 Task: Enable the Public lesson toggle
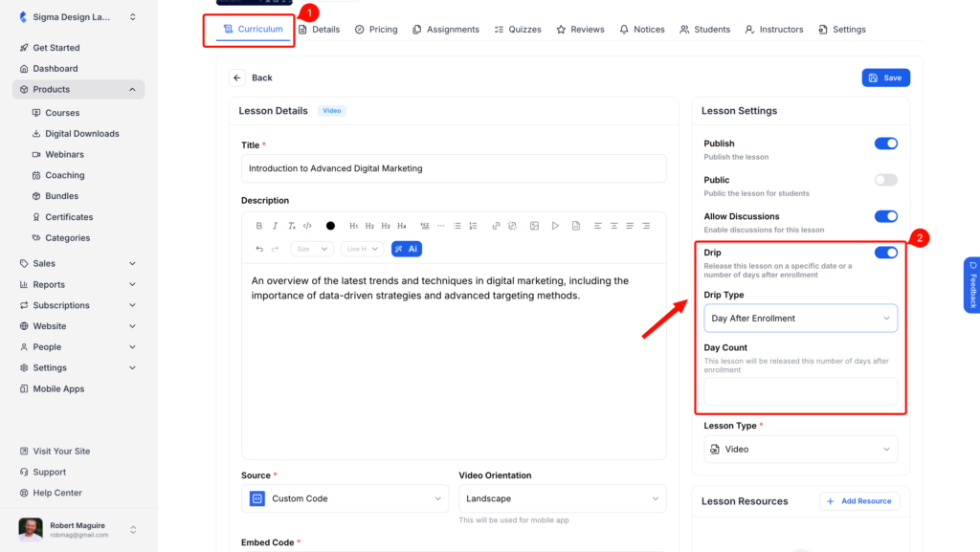click(x=885, y=180)
